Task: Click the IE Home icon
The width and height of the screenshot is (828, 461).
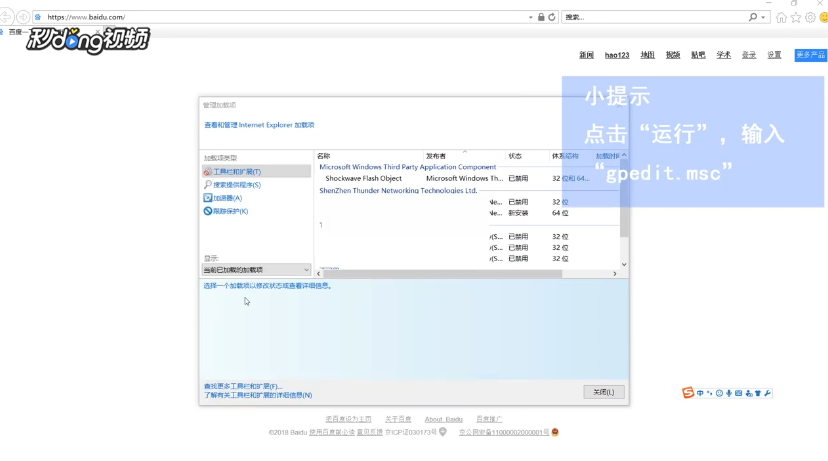Action: 781,17
